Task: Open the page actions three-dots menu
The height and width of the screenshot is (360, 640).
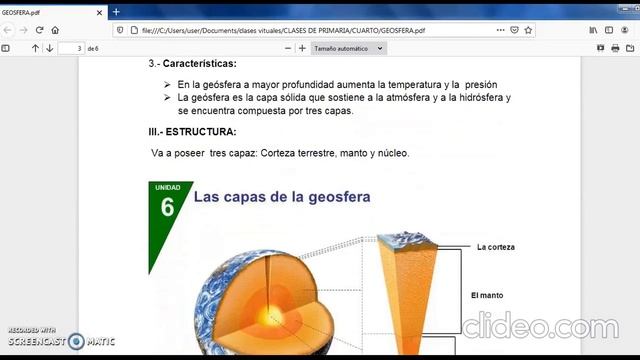Action: pyautogui.click(x=500, y=30)
